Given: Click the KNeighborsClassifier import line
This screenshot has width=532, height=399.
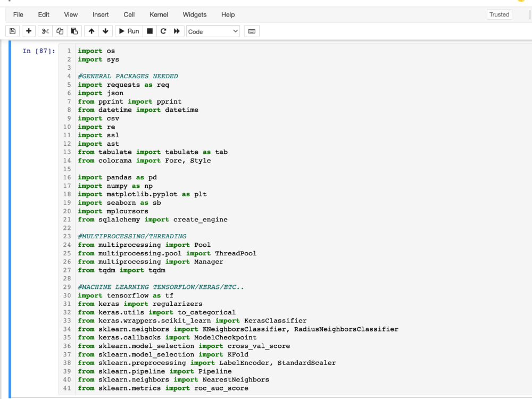Looking at the screenshot, I should [x=238, y=329].
